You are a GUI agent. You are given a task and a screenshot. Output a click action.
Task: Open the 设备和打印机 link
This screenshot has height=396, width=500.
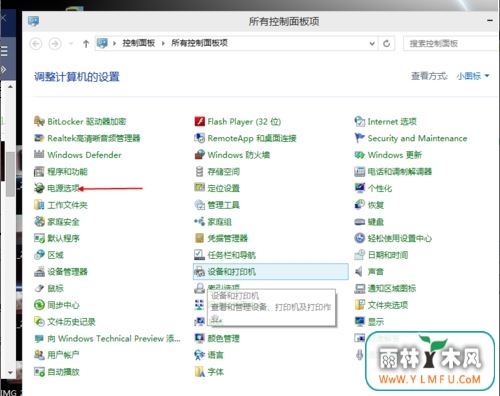(x=232, y=272)
